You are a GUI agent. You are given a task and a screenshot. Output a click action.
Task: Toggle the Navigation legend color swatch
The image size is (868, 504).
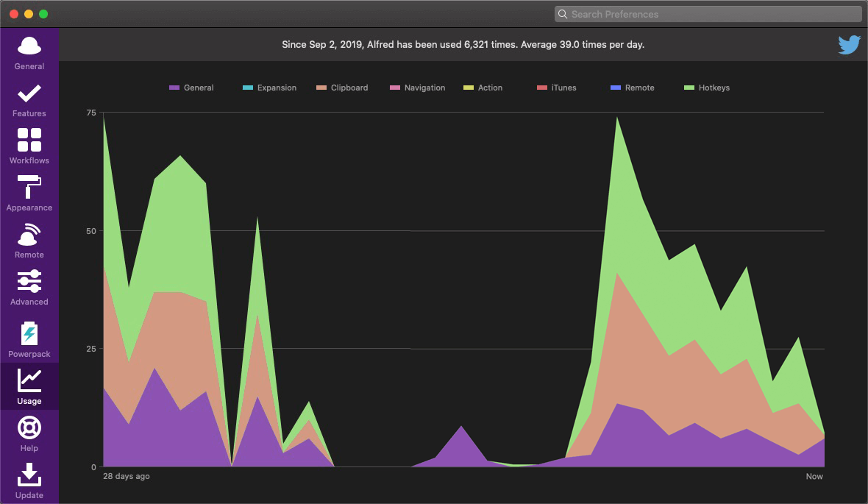pyautogui.click(x=395, y=88)
